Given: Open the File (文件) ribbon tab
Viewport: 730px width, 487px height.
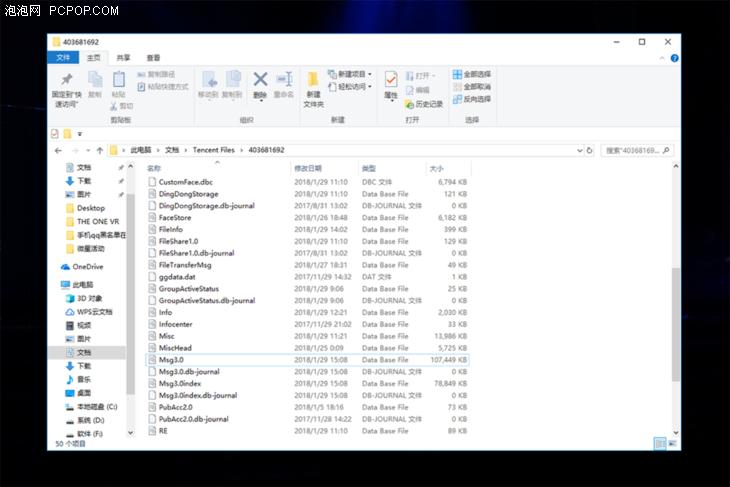Looking at the screenshot, I should coord(63,58).
